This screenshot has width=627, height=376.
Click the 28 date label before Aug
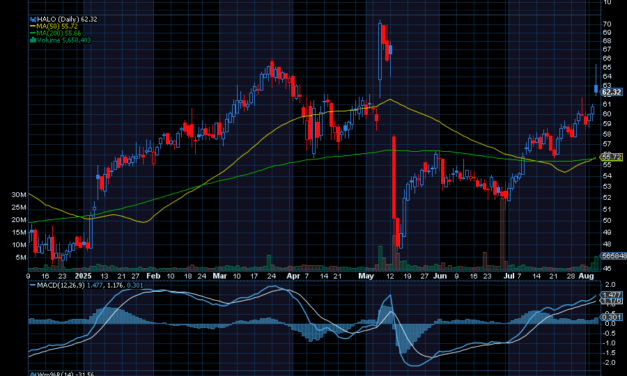click(571, 276)
